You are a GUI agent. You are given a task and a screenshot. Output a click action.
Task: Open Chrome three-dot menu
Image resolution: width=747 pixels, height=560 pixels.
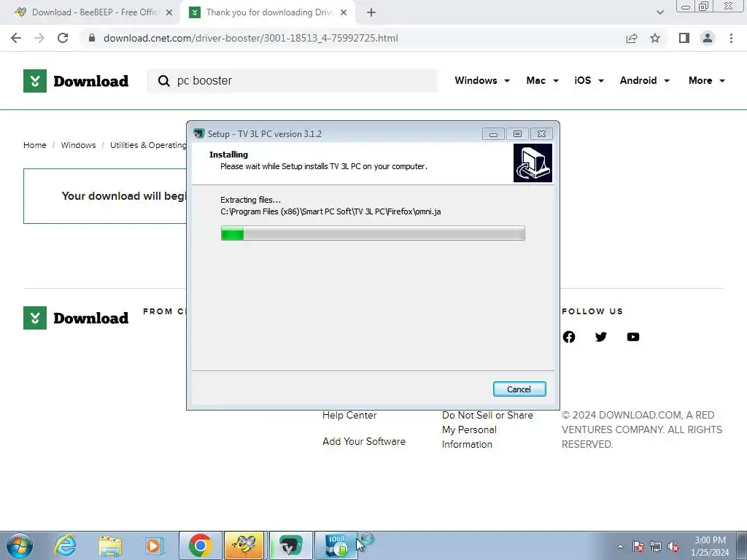tap(731, 38)
